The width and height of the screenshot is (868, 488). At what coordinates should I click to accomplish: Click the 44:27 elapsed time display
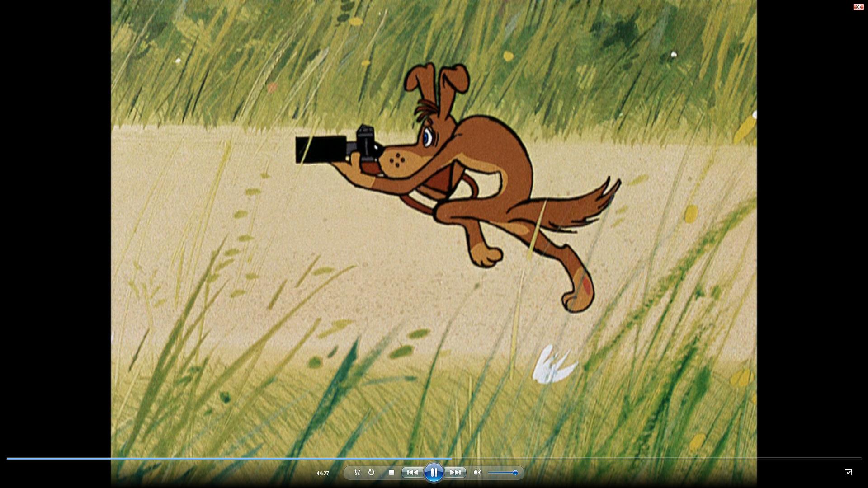322,474
